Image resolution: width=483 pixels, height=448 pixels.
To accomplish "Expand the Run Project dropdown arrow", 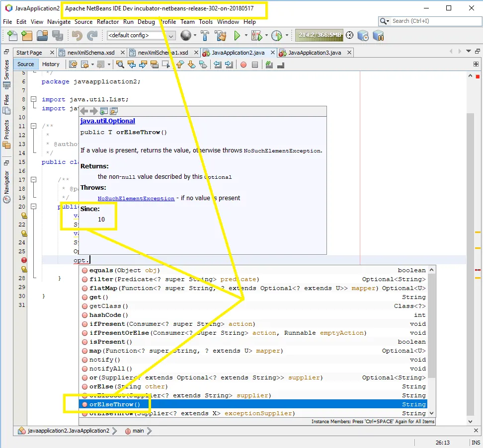I will point(246,35).
